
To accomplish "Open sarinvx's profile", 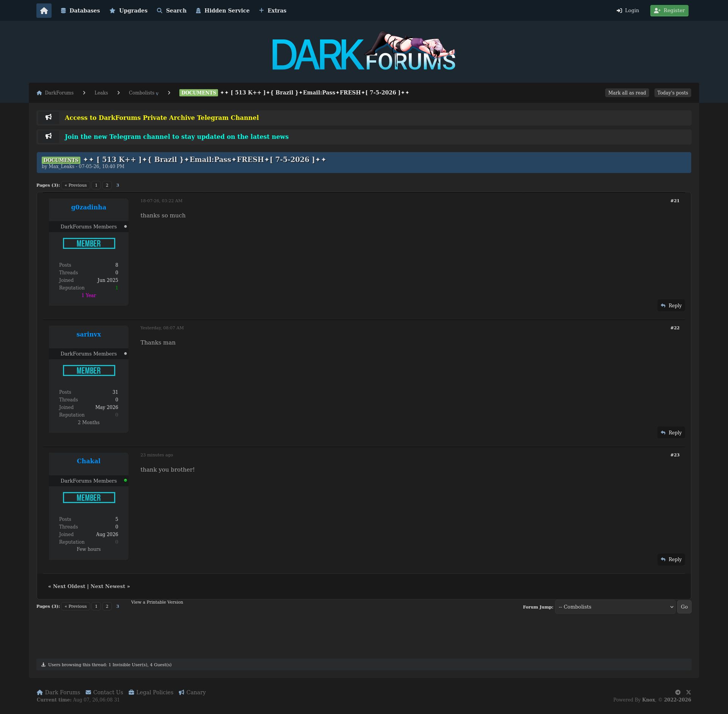I will [89, 334].
